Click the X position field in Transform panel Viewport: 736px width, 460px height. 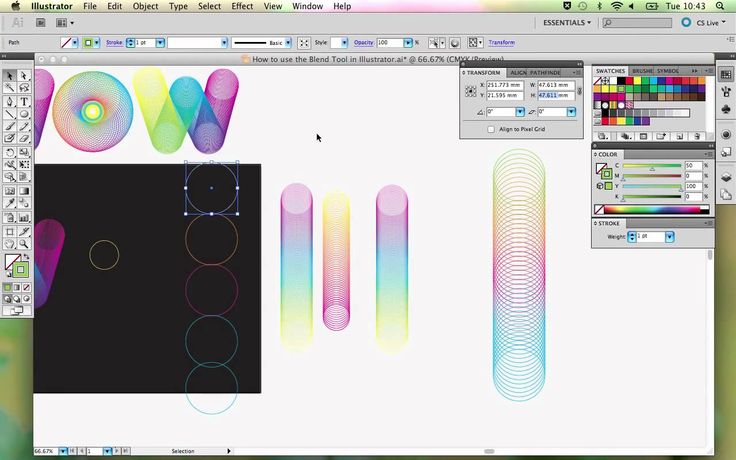tap(503, 86)
